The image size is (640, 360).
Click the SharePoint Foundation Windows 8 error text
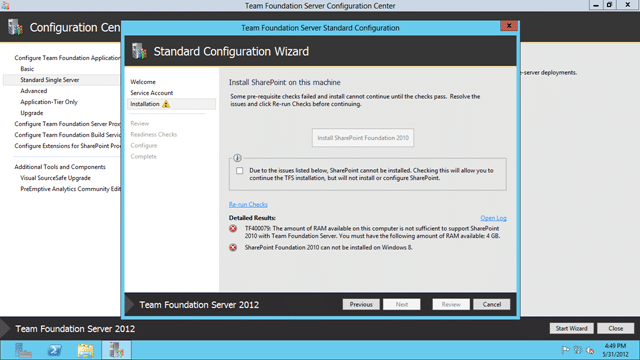[x=328, y=247]
